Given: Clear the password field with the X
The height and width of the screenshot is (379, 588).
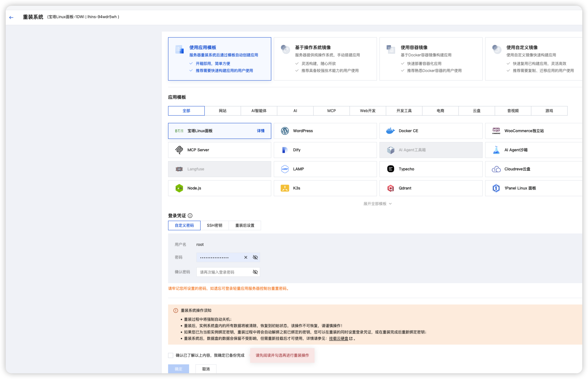Looking at the screenshot, I should pyautogui.click(x=246, y=257).
